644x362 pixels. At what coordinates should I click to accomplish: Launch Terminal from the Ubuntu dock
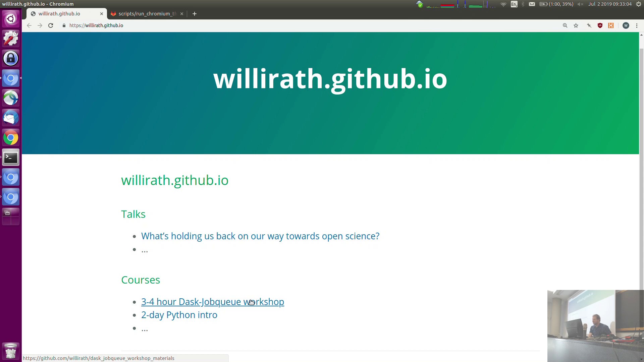click(11, 158)
